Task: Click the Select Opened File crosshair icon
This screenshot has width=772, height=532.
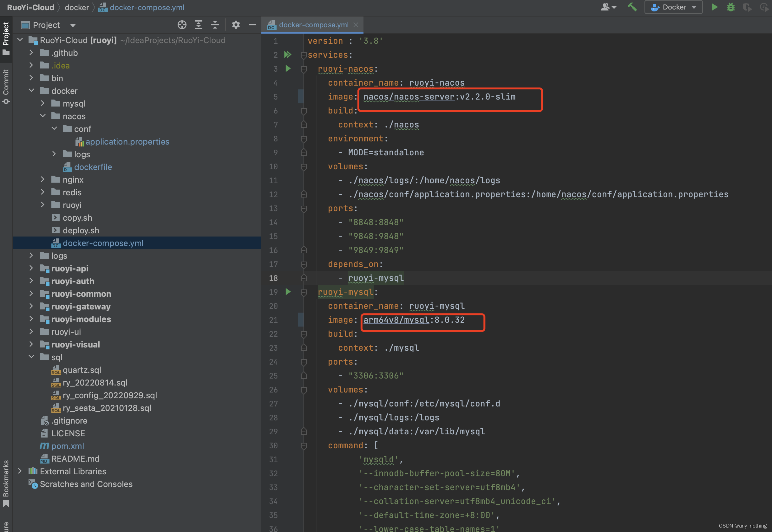Action: [182, 25]
